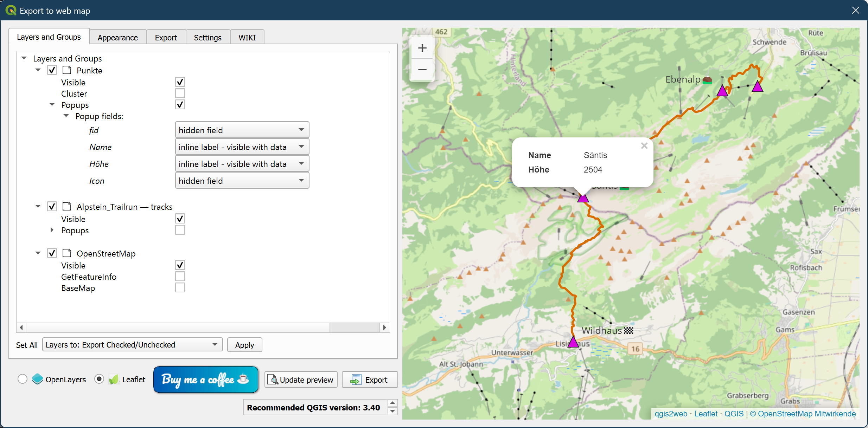Open the qgis2web attribution link
The image size is (868, 428).
click(x=670, y=414)
